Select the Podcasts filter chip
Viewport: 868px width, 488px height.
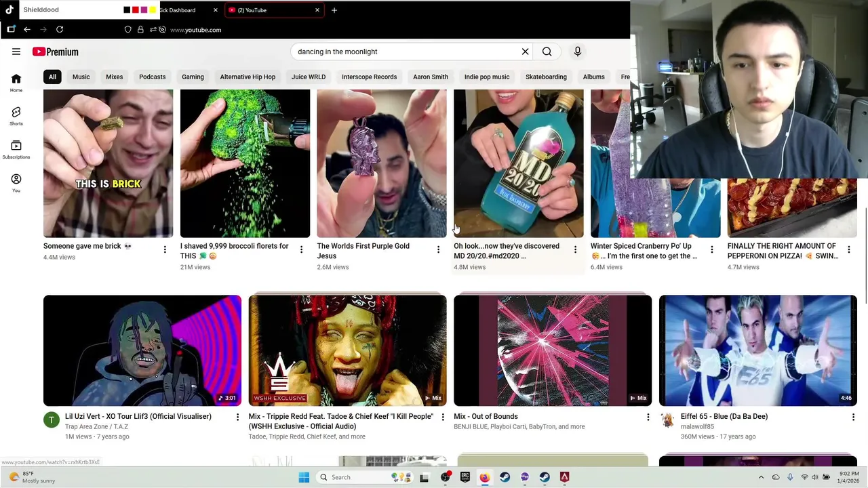[x=152, y=77]
